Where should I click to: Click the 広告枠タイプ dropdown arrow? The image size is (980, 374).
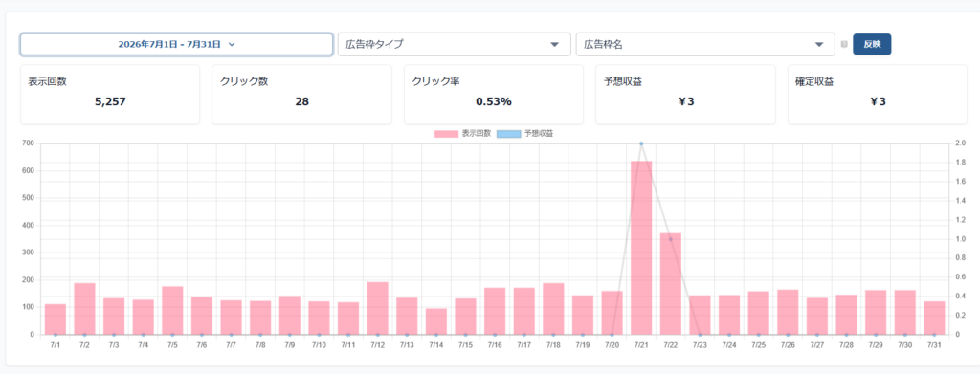click(554, 44)
